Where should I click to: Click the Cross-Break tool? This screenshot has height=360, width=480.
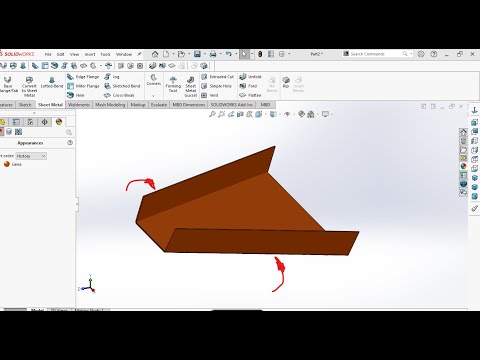[x=119, y=95]
